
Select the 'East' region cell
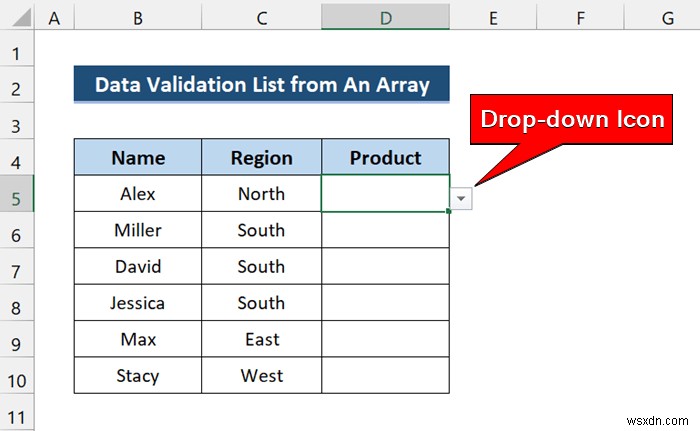(x=262, y=339)
